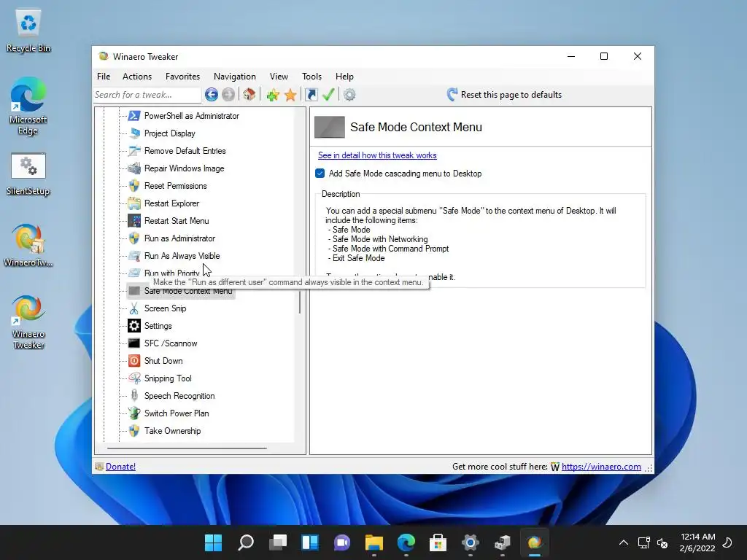Click the Back navigation arrow in toolbar
This screenshot has height=560, width=747.
[x=212, y=95]
